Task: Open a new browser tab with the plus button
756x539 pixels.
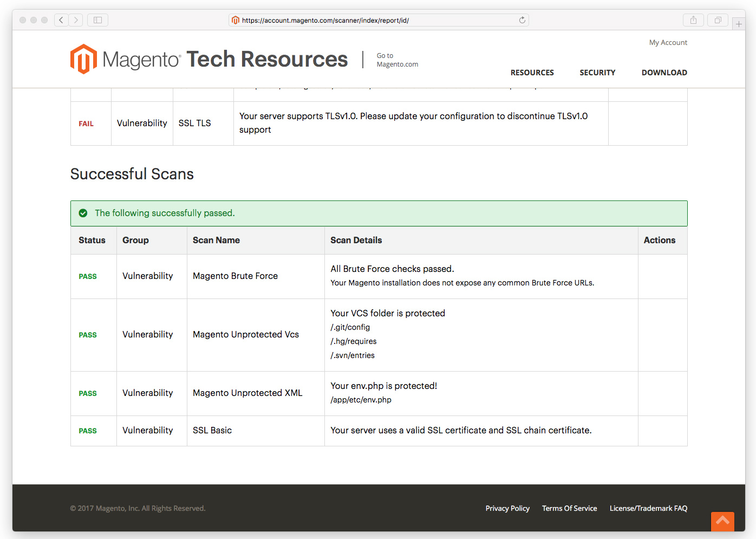Action: click(x=739, y=23)
